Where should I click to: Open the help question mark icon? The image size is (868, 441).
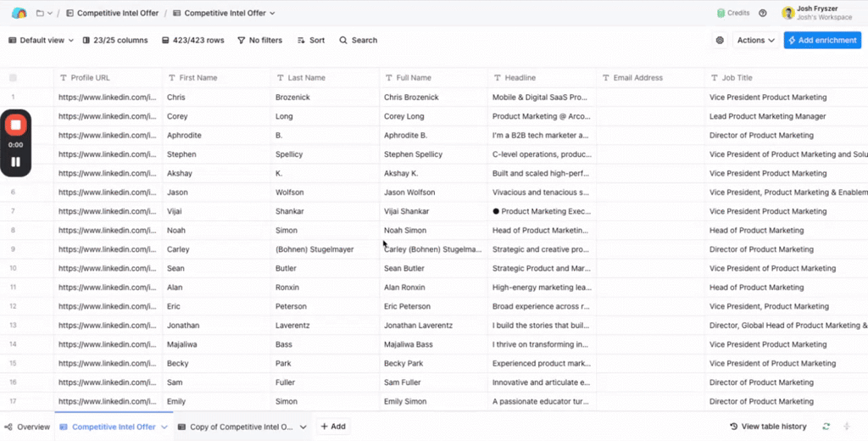(x=763, y=13)
